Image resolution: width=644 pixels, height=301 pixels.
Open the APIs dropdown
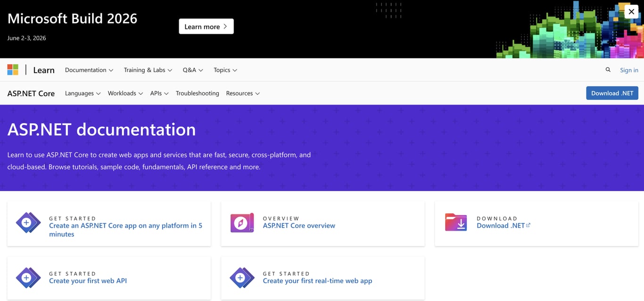click(159, 93)
